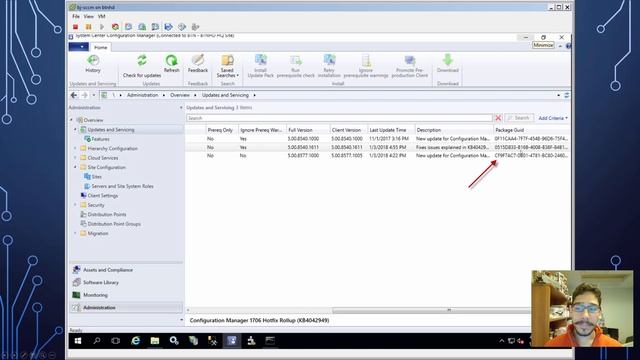Screen dimensions: 640x360
Task: Select Overview in the breadcrumb path
Action: (x=180, y=95)
